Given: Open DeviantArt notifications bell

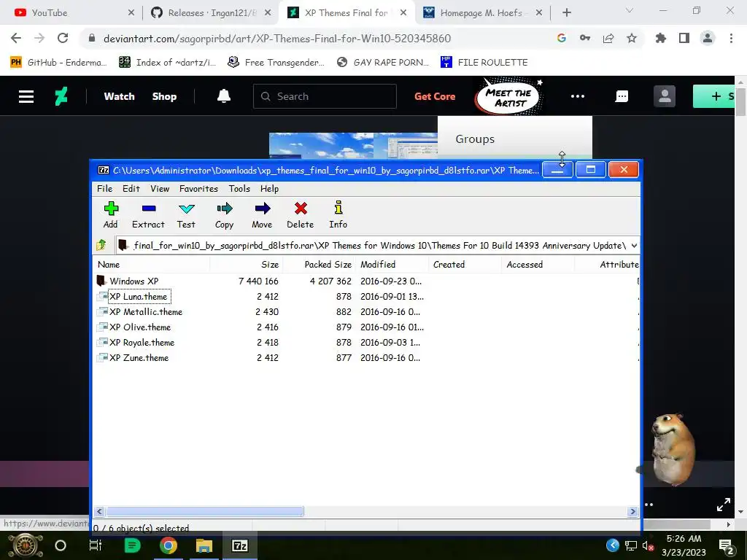Looking at the screenshot, I should 224,96.
